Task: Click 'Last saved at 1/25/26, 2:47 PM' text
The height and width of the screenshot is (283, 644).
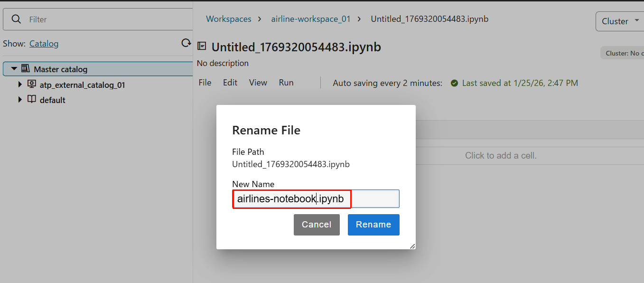Action: point(520,83)
